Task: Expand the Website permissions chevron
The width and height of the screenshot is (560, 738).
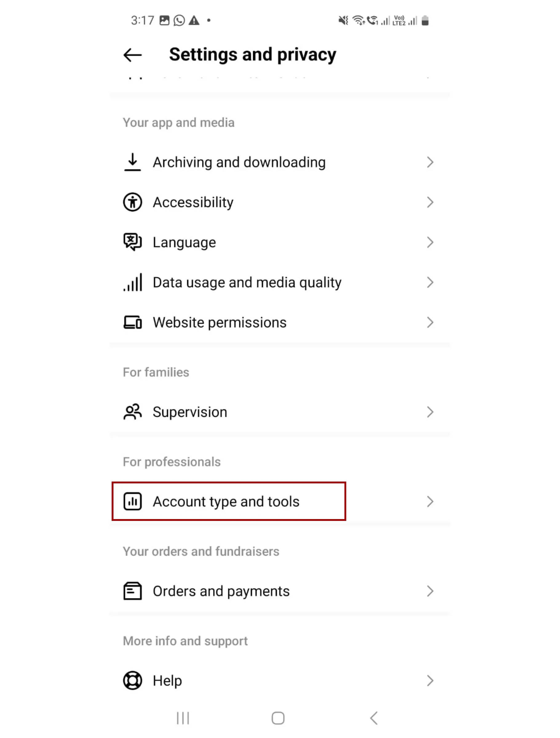Action: pyautogui.click(x=430, y=323)
